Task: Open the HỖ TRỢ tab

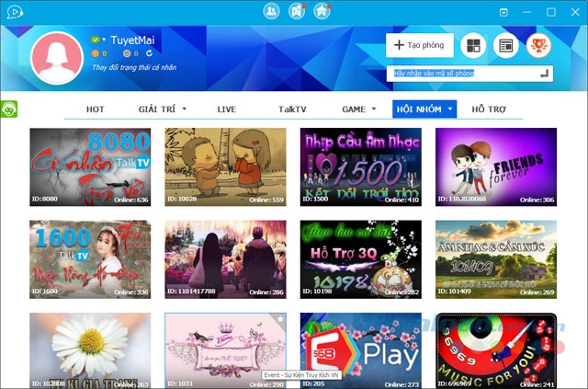Action: tap(489, 109)
